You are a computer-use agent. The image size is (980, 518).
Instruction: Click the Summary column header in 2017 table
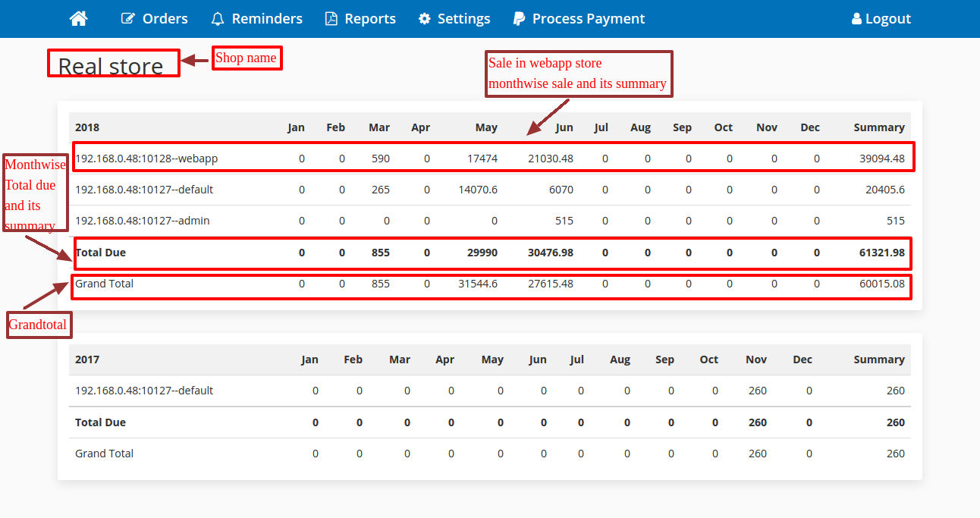pyautogui.click(x=878, y=359)
